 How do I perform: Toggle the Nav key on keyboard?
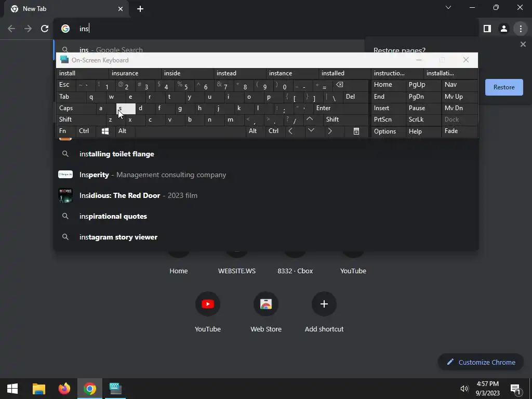460,85
